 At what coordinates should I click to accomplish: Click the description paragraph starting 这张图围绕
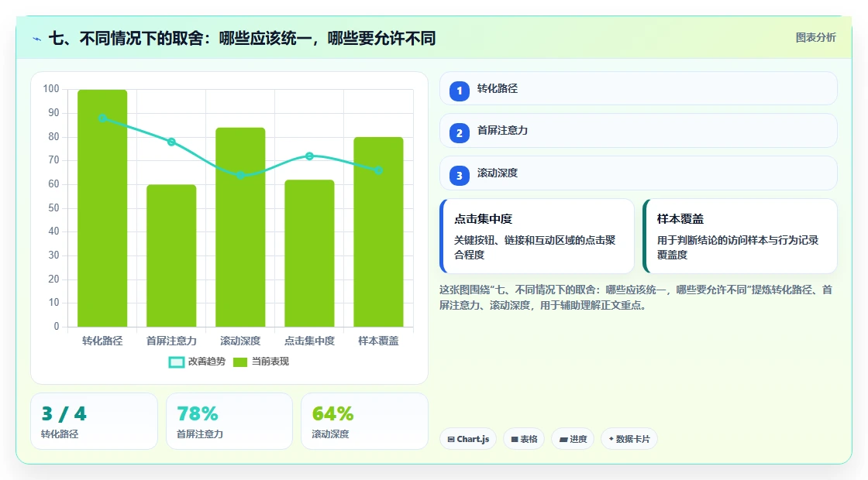(x=635, y=297)
